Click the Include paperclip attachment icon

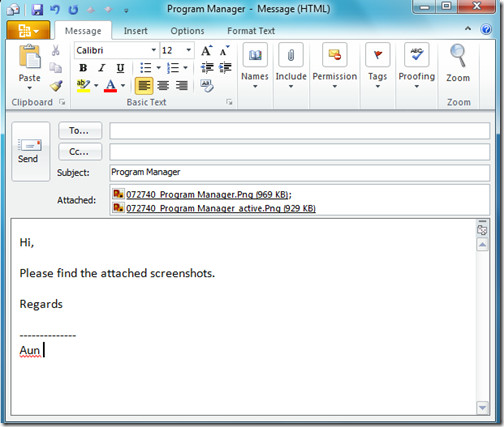(x=291, y=55)
